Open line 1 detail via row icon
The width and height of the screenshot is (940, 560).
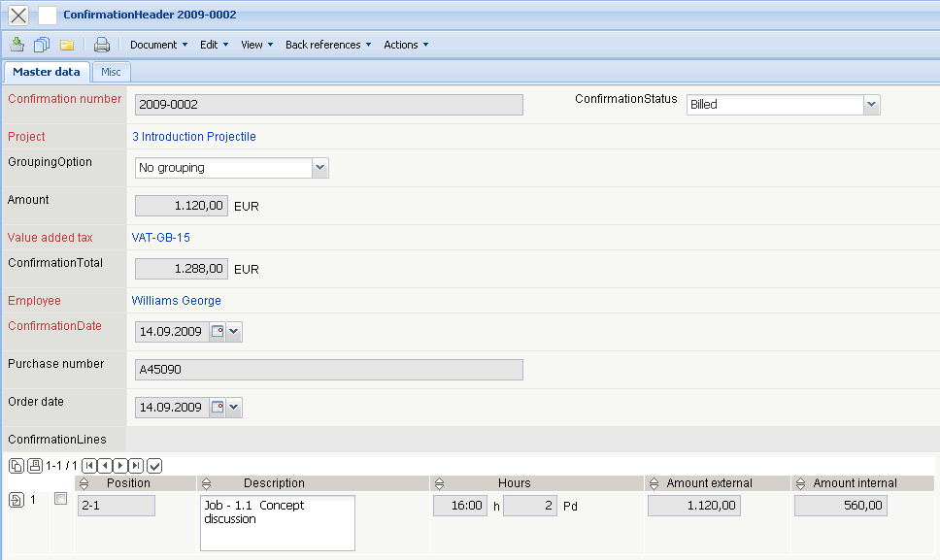[x=16, y=501]
